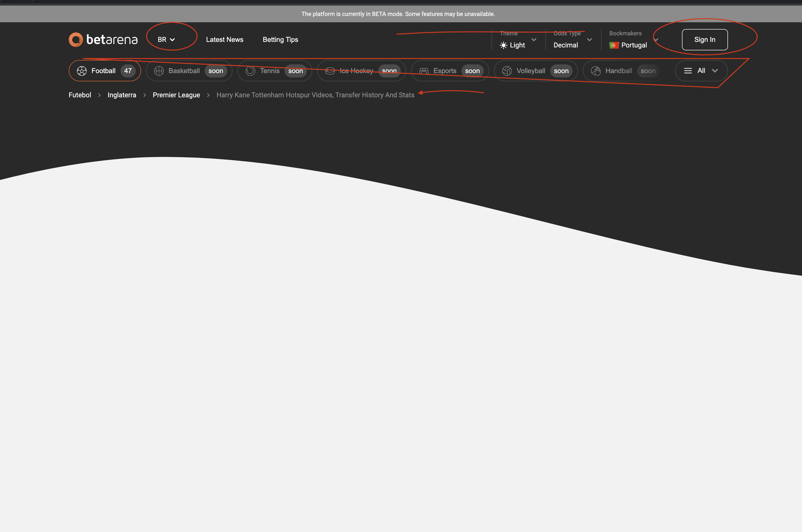Select the Handball sport icon
The height and width of the screenshot is (532, 802).
click(596, 71)
